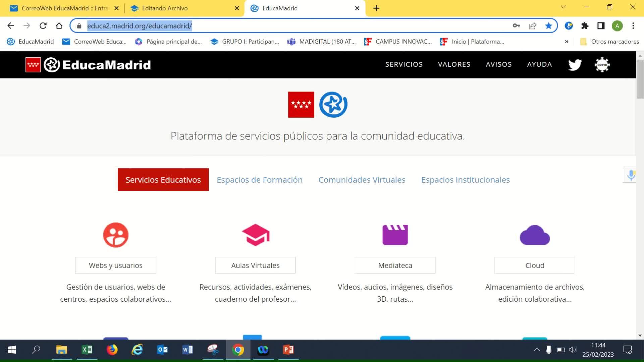Screen dimensions: 644x362
Task: Open the SERVICIOS menu item
Action: click(404, 64)
